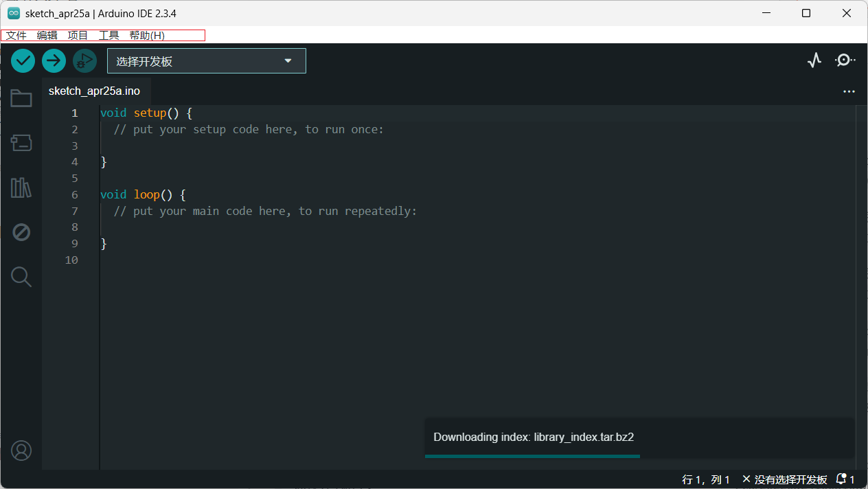
Task: Click the closing brace on line 9
Action: [x=104, y=244]
